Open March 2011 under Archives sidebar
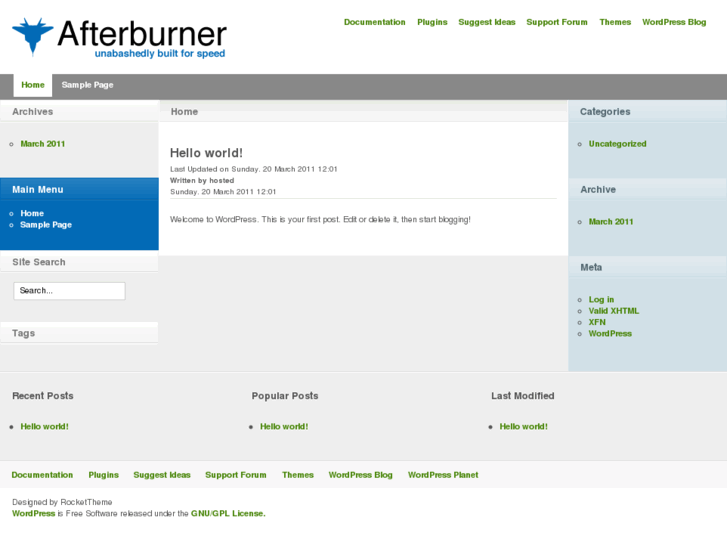 43,144
